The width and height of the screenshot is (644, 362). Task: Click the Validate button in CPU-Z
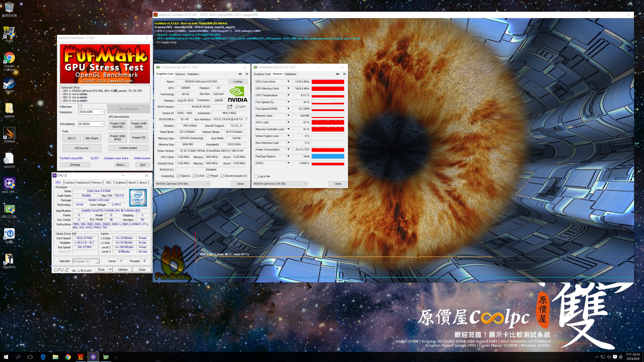coord(122,269)
